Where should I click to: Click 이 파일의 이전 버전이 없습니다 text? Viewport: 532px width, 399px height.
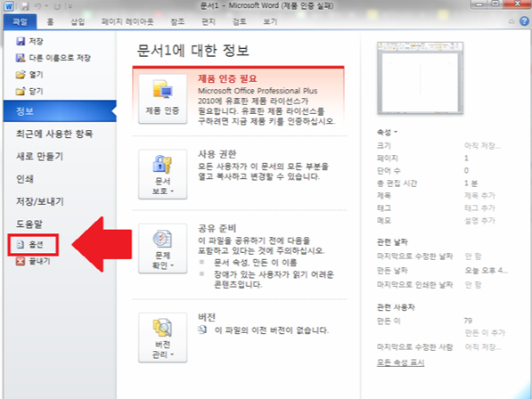coord(272,330)
